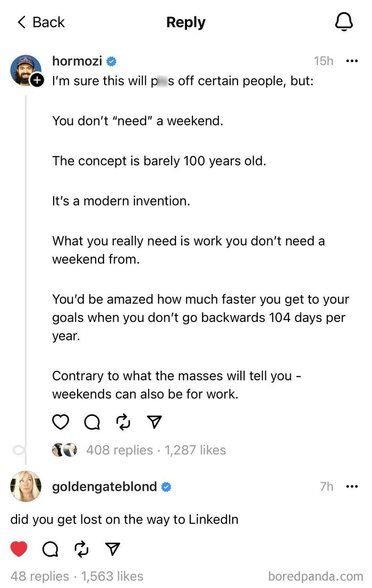This screenshot has height=588, width=372.
Task: View the 408 replies on hormozi's post
Action: pyautogui.click(x=119, y=450)
